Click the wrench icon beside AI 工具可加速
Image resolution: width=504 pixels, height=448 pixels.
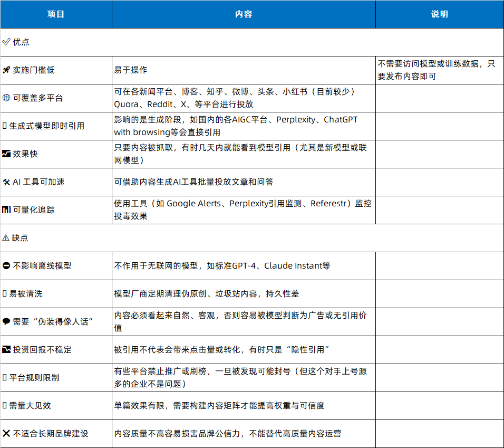[6, 182]
